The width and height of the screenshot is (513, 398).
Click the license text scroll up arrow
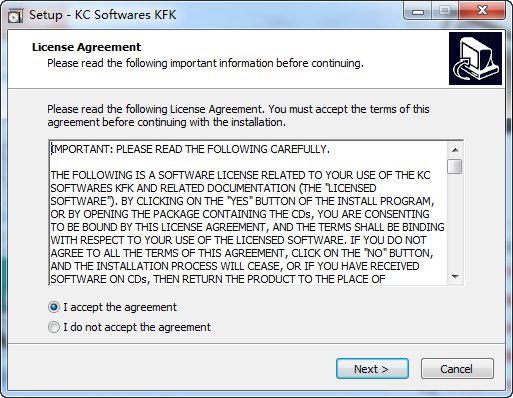tap(455, 150)
